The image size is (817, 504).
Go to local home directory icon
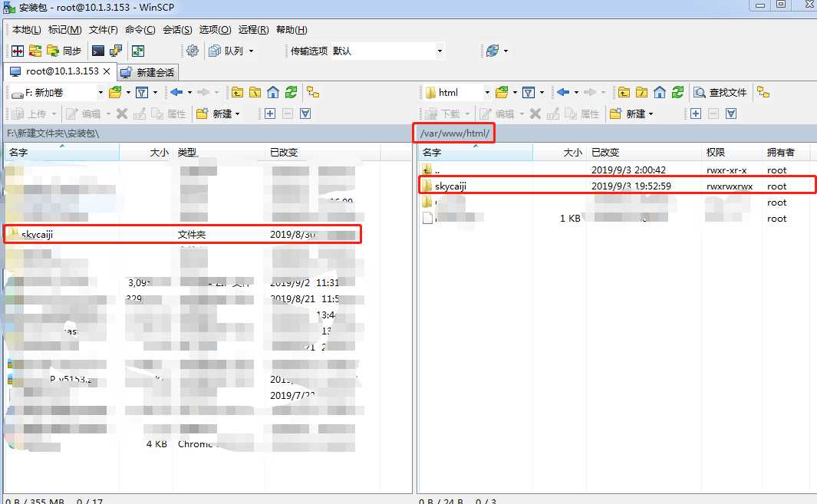273,92
